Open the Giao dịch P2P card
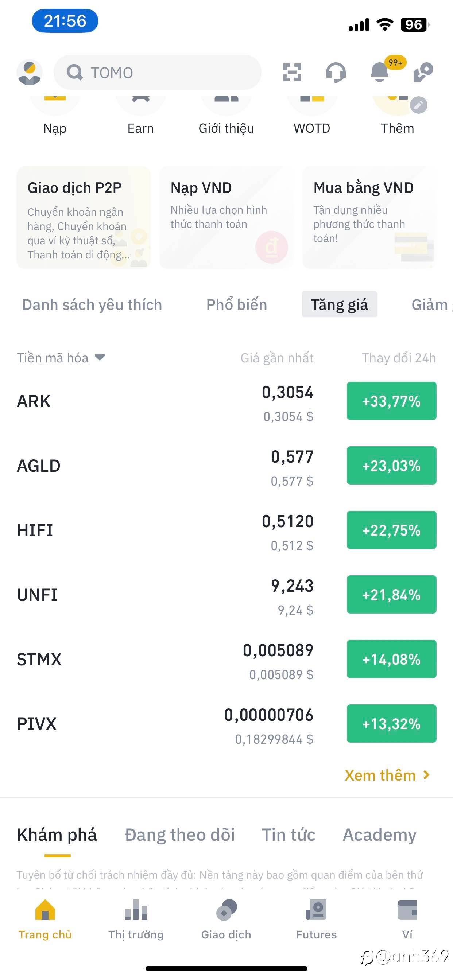 pyautogui.click(x=84, y=218)
